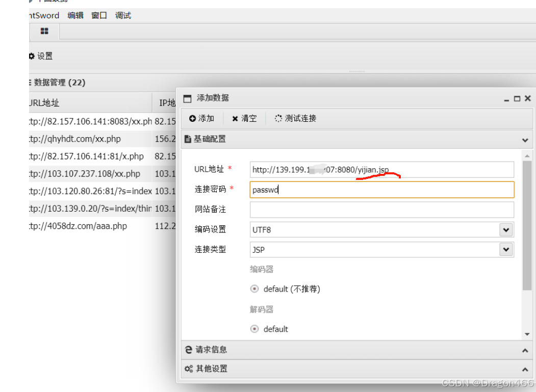The height and width of the screenshot is (392, 536).
Task: Click scrollbar down arrow in dialog
Action: coord(527,334)
